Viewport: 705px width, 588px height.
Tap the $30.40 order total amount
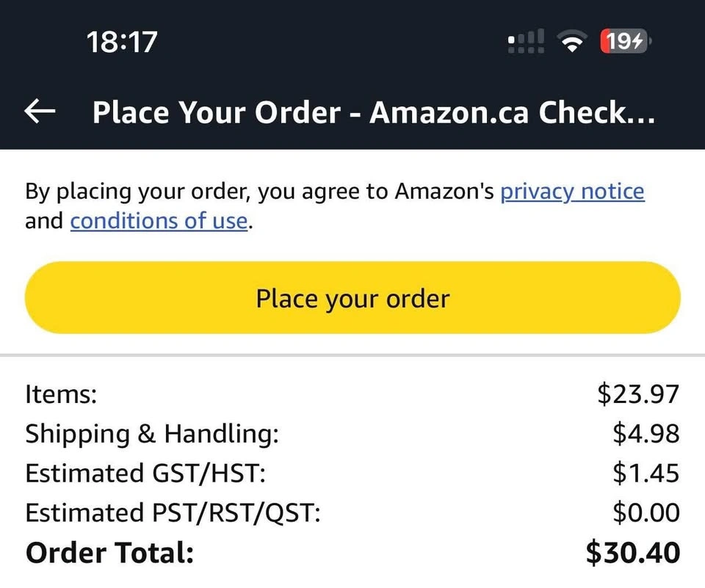[x=633, y=553]
